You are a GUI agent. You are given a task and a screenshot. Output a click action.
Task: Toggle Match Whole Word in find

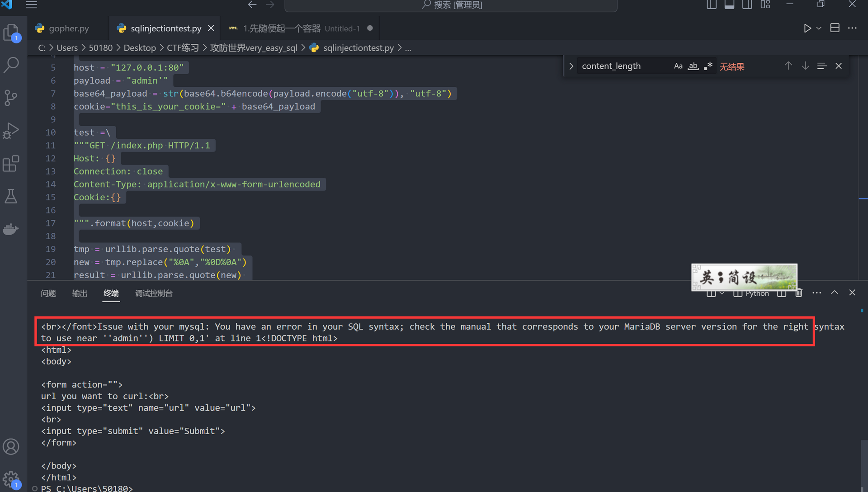click(x=693, y=66)
